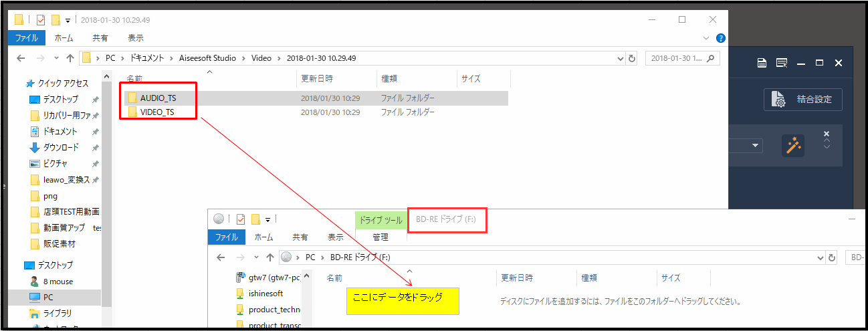Image resolution: width=868 pixels, height=331 pixels.
Task: Click 結合設定 button in Aiseesoft window
Action: 803,100
